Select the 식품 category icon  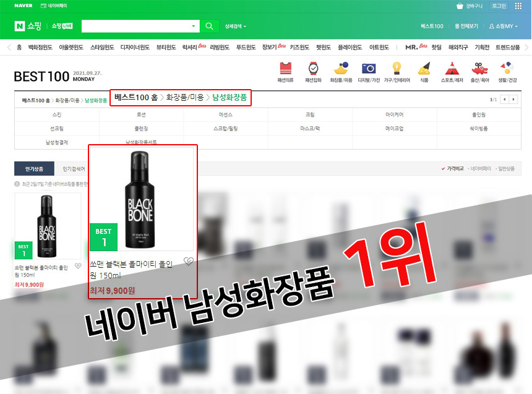tap(424, 72)
